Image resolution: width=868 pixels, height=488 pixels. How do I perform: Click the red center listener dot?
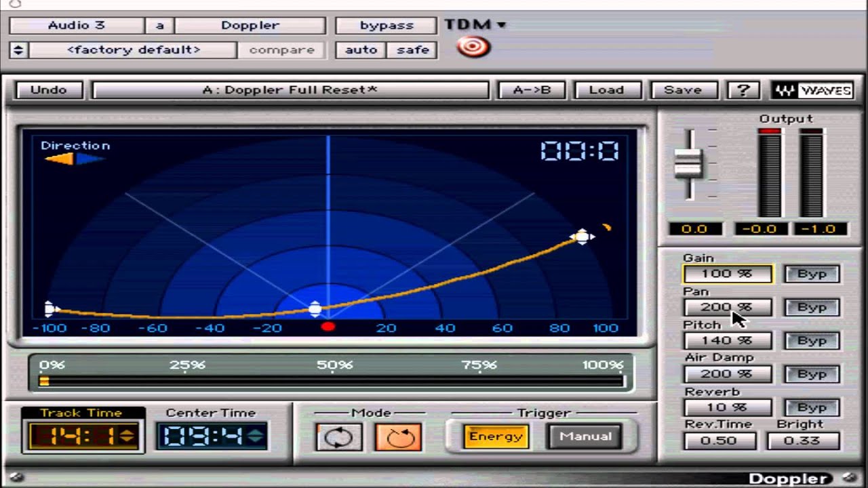328,327
